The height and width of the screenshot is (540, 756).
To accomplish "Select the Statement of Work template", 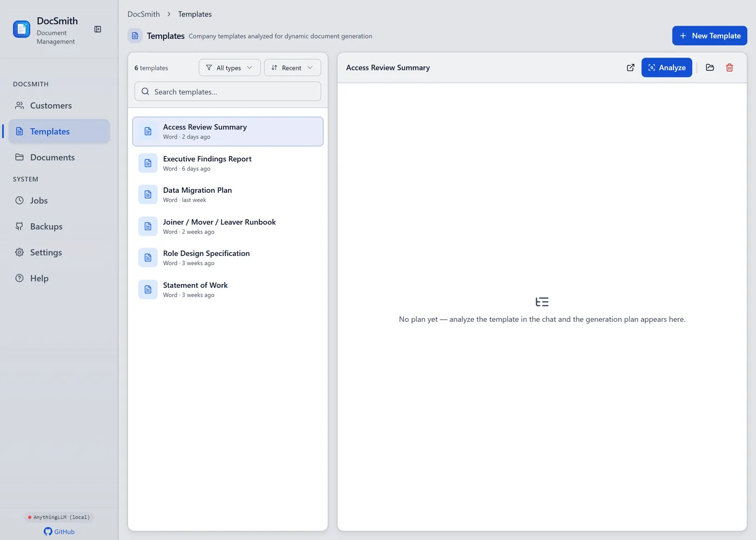I will pos(228,289).
